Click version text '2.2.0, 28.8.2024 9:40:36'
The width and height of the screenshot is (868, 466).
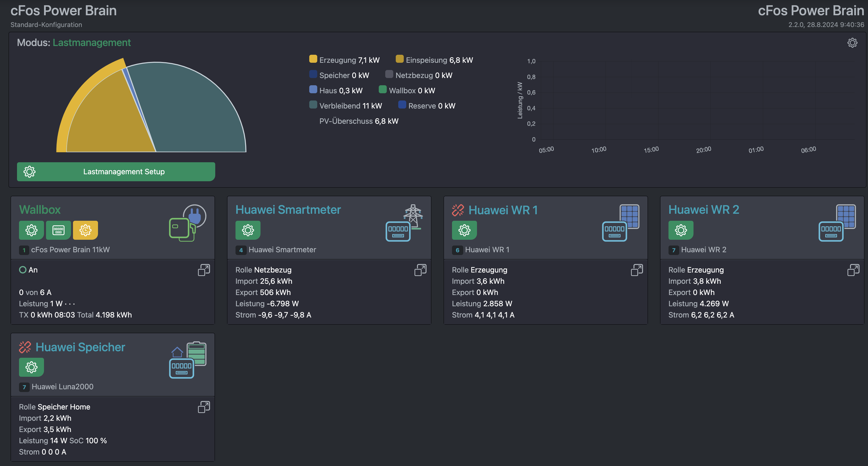point(826,25)
